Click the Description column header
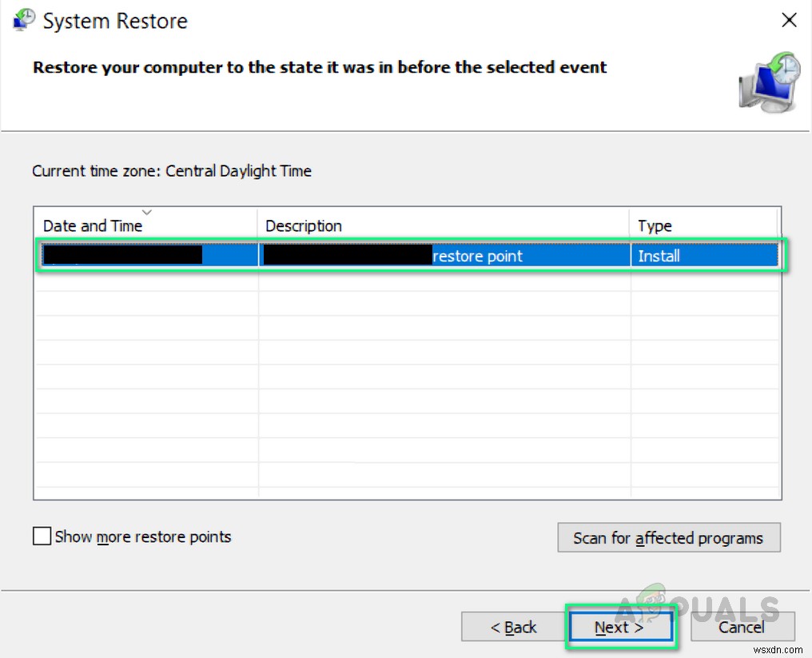812x658 pixels. (x=444, y=225)
